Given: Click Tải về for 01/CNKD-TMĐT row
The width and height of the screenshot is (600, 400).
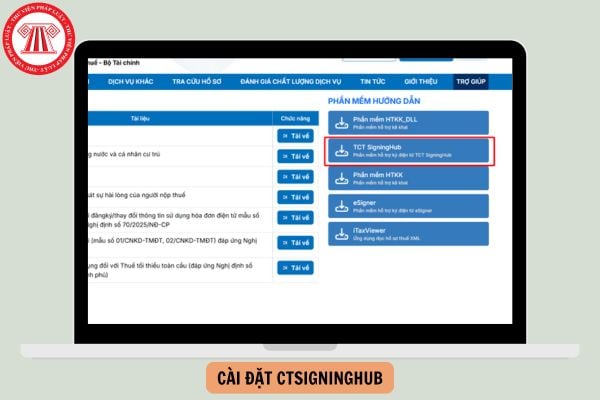Looking at the screenshot, I should [x=295, y=243].
